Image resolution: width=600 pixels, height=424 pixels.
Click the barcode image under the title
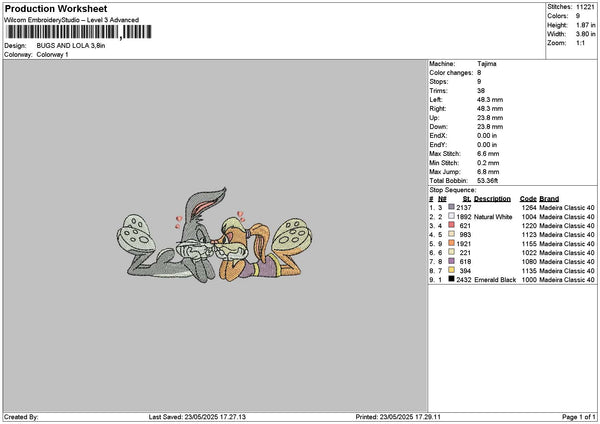click(x=79, y=32)
